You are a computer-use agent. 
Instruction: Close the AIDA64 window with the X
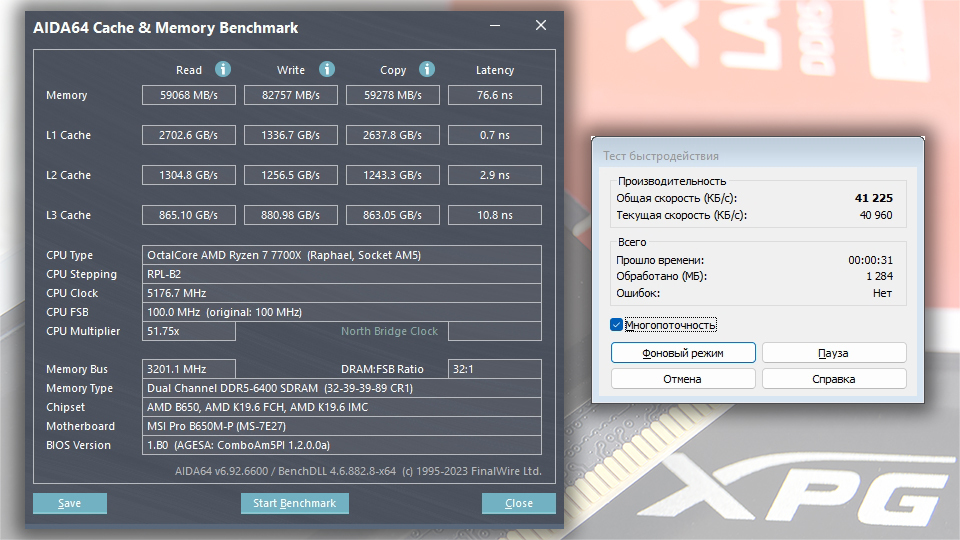(x=541, y=25)
